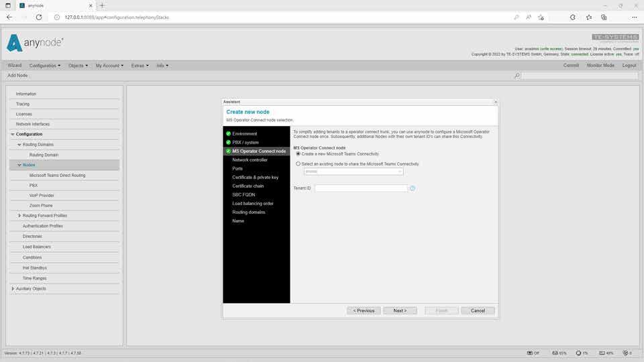
Task: Click the disk usage status icon showing 65%
Action: point(559,353)
